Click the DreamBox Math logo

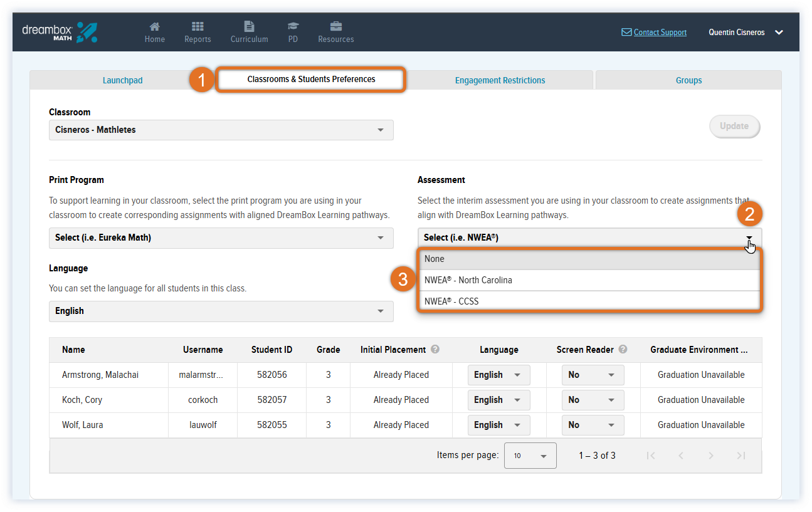click(x=60, y=32)
